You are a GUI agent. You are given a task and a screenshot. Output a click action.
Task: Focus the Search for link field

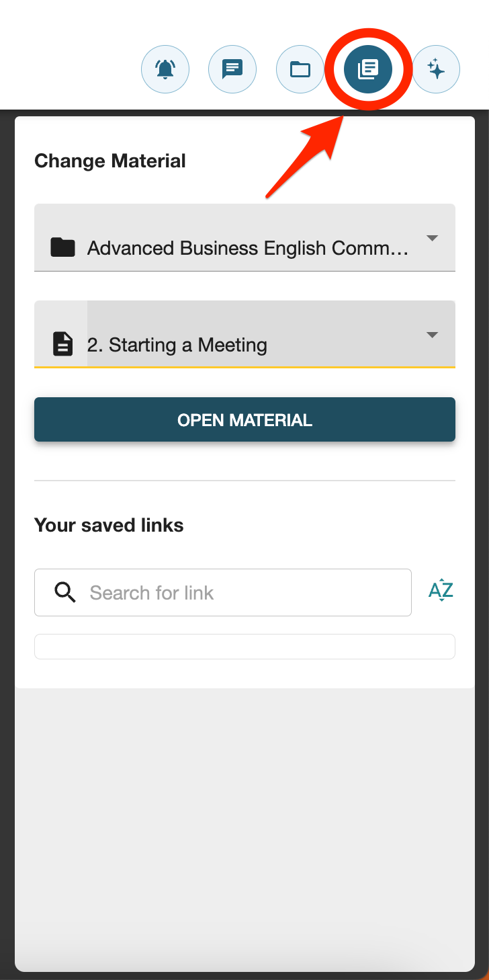point(223,592)
